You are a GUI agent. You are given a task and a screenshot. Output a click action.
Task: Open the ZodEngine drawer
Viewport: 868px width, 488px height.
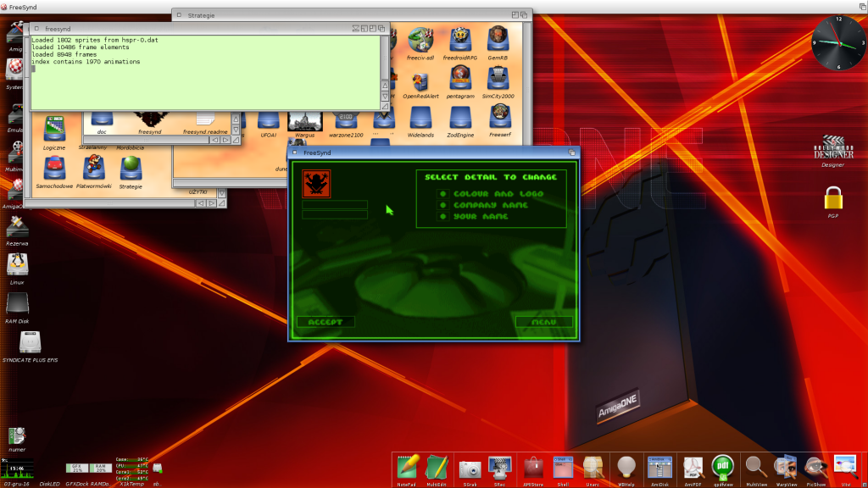(x=460, y=118)
